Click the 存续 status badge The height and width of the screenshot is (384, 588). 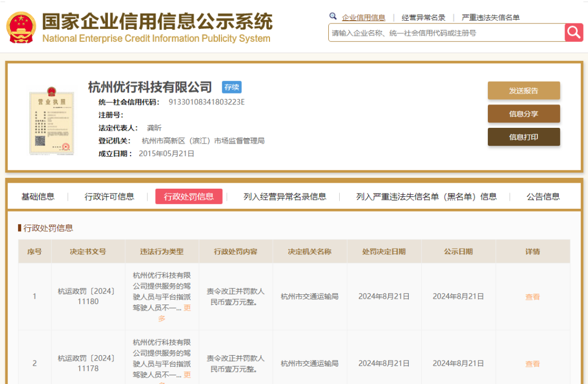231,87
